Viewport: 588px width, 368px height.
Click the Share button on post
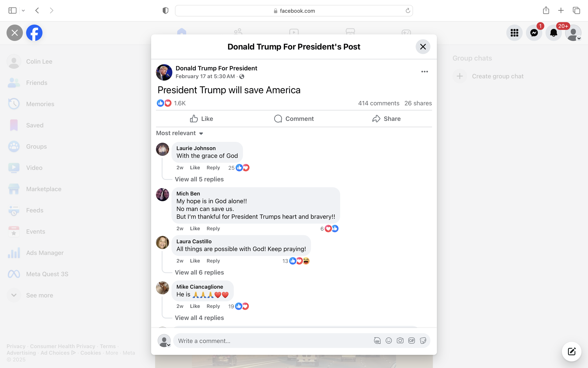click(x=386, y=119)
